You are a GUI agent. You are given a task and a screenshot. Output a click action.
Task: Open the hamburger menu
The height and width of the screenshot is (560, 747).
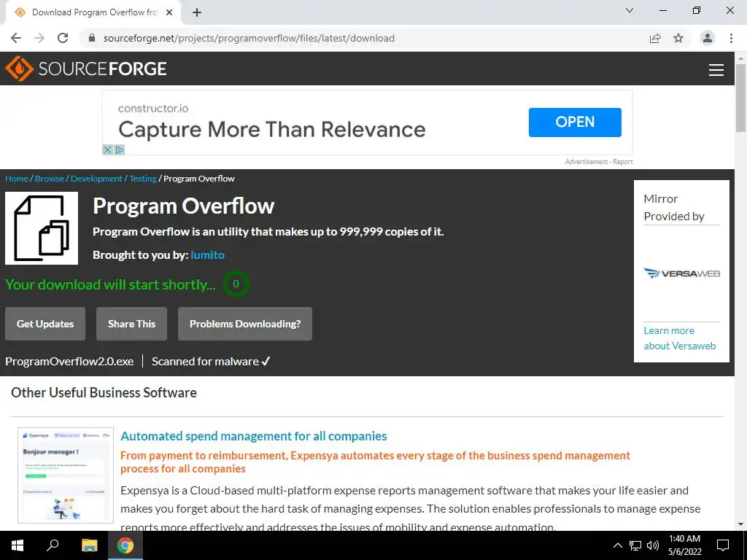click(716, 69)
